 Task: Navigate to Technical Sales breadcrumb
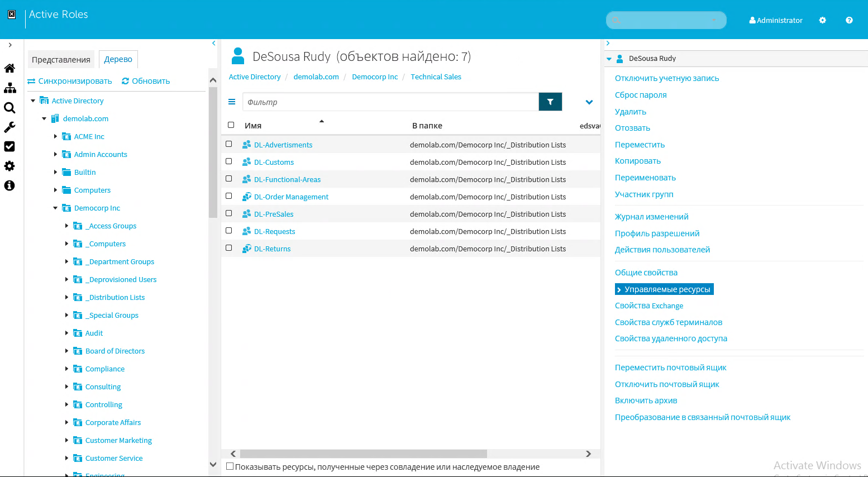436,77
